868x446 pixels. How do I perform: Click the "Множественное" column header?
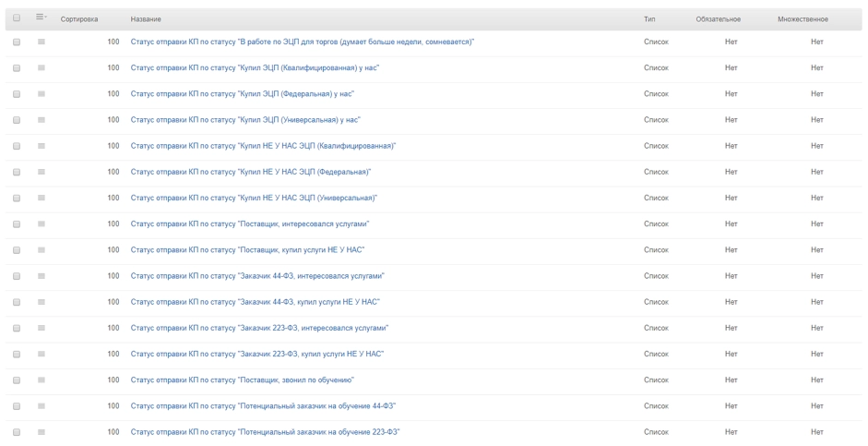point(803,19)
